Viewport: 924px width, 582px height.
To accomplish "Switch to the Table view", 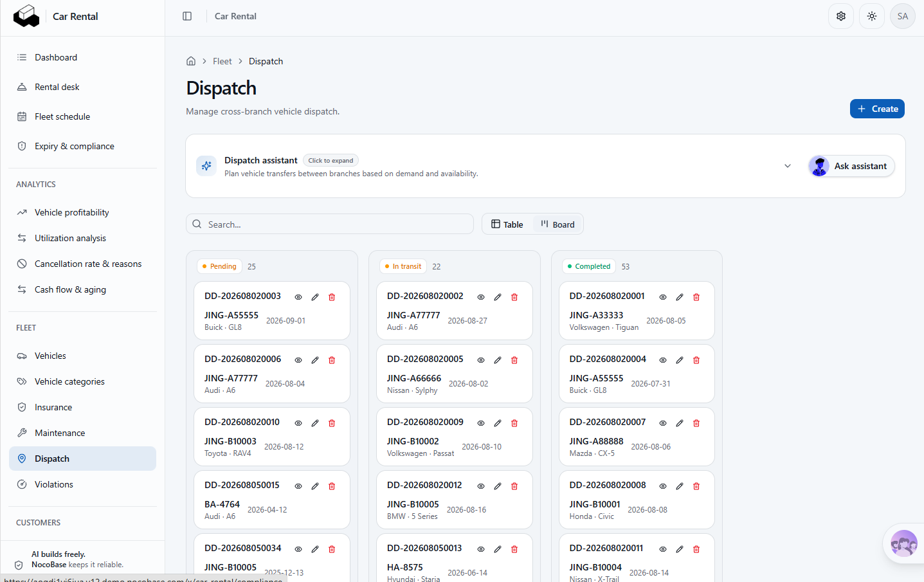I will [507, 224].
